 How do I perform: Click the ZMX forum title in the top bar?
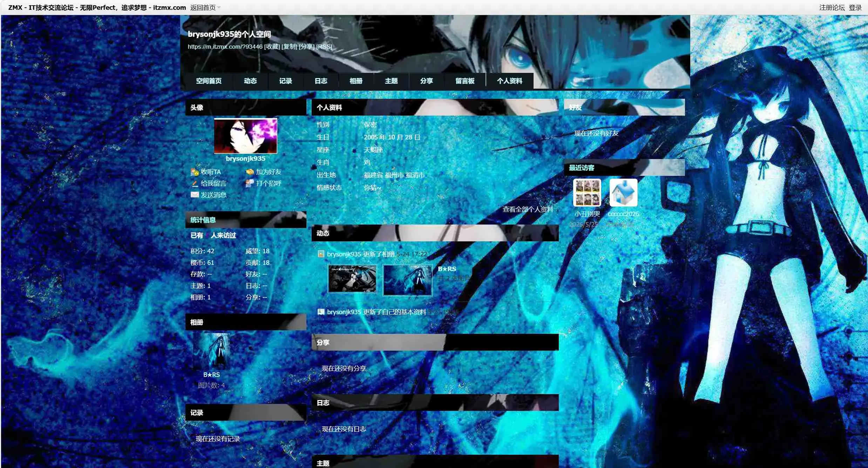click(97, 7)
